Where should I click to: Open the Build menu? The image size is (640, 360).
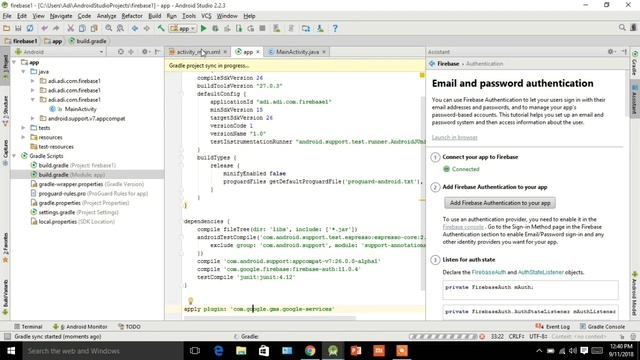154,16
